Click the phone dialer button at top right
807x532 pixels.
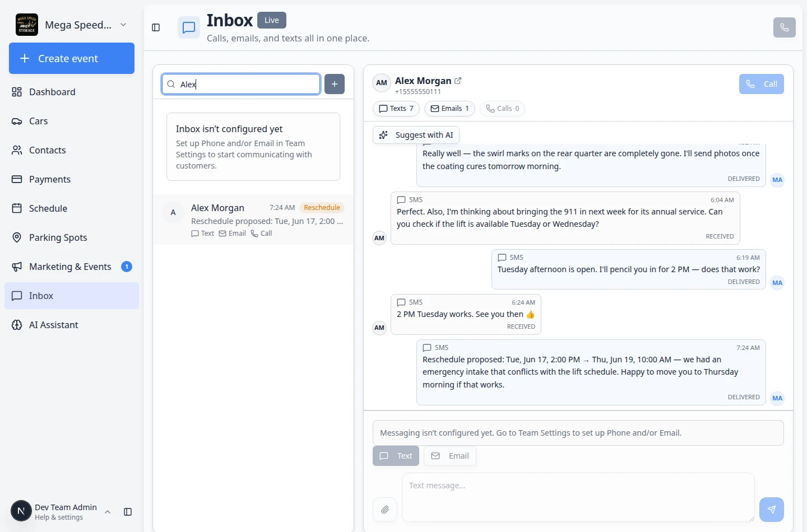[x=785, y=27]
